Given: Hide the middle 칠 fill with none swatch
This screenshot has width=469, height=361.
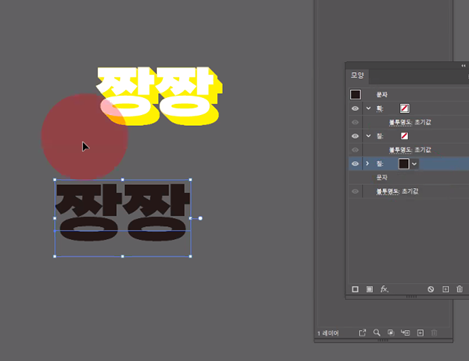Looking at the screenshot, I should pyautogui.click(x=355, y=136).
